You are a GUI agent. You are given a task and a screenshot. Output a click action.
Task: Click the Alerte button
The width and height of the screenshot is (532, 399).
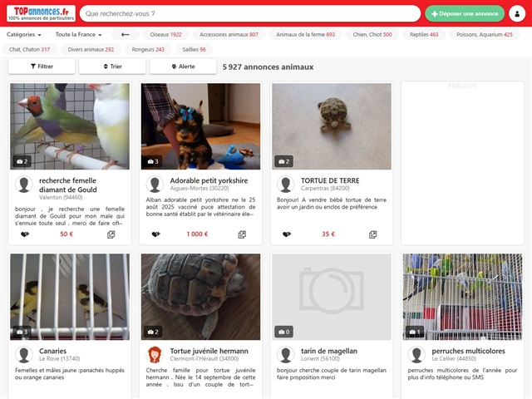point(183,66)
